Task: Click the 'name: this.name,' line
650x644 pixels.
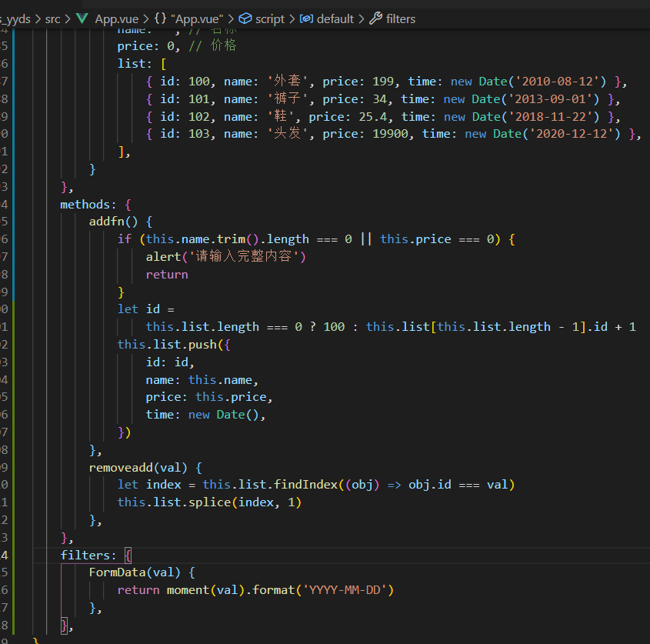Action: [202, 380]
